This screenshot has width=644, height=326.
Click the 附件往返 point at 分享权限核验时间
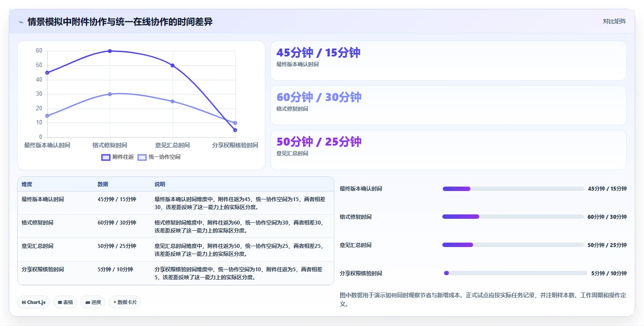235,130
